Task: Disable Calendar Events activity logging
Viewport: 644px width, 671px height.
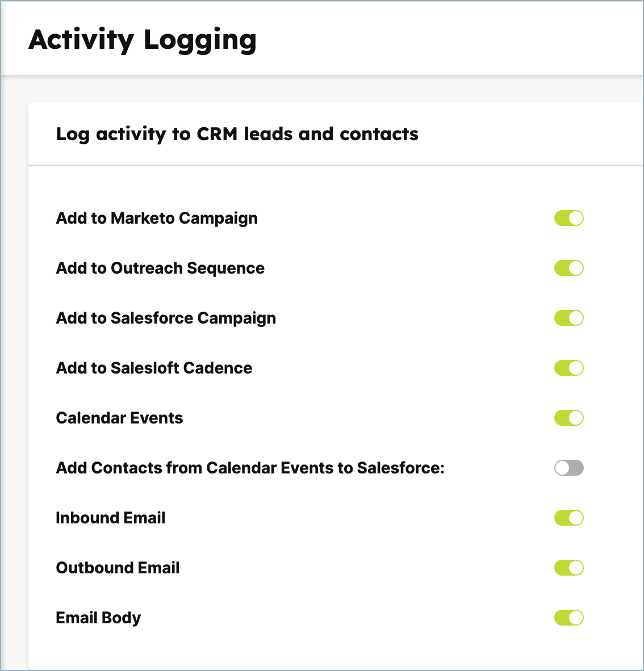Action: (568, 418)
